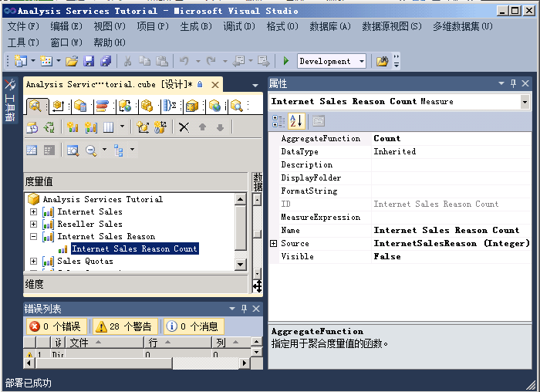Open the zoom magnifier icon in cube toolbar
This screenshot has width=540, height=392.
tap(91, 150)
